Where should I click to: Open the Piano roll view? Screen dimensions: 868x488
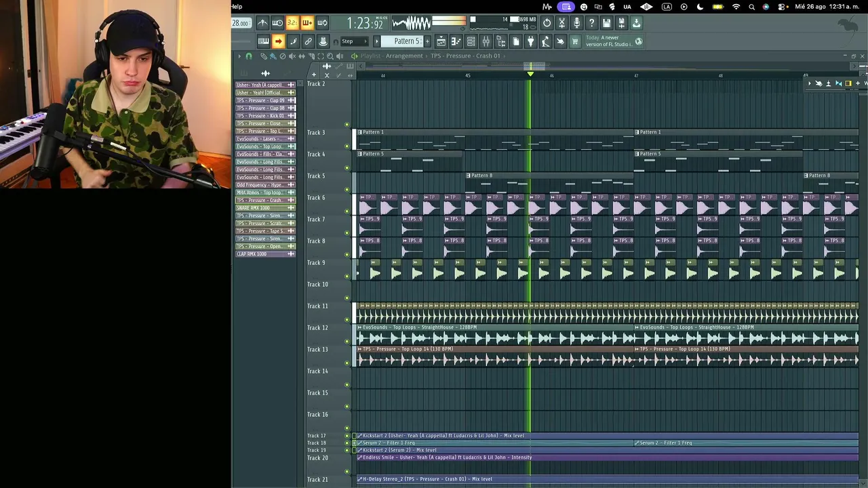coord(456,41)
